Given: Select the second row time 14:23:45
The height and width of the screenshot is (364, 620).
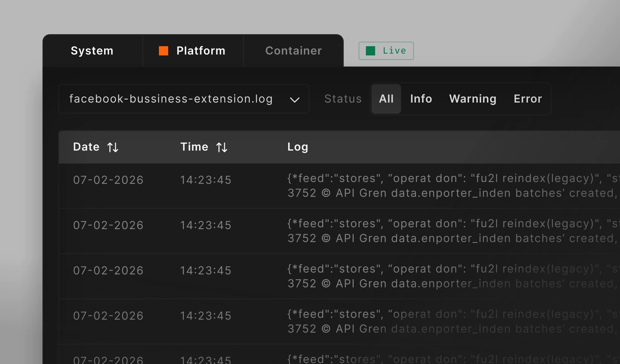Looking at the screenshot, I should click(x=206, y=225).
